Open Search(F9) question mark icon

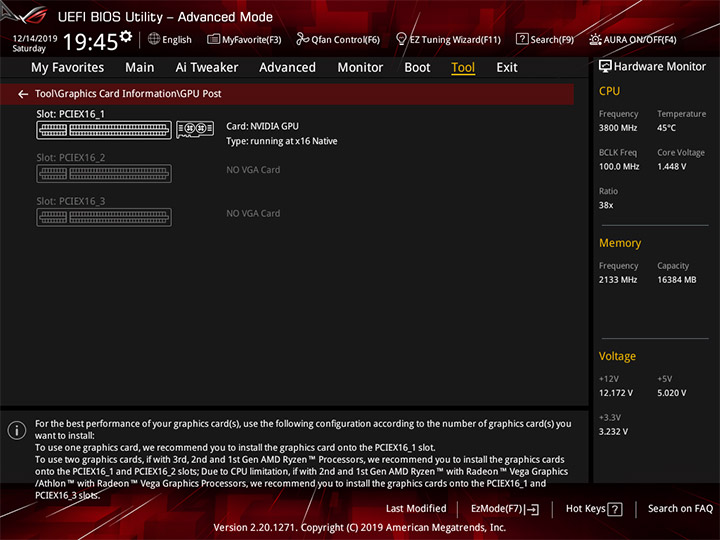click(x=522, y=39)
